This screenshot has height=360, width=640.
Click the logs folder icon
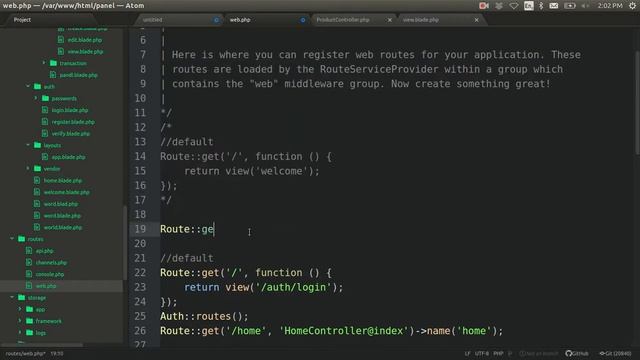[29, 333]
